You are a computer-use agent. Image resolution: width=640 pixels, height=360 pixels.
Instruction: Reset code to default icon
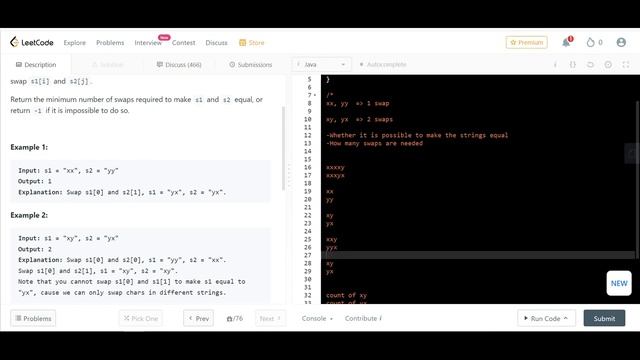tap(590, 64)
